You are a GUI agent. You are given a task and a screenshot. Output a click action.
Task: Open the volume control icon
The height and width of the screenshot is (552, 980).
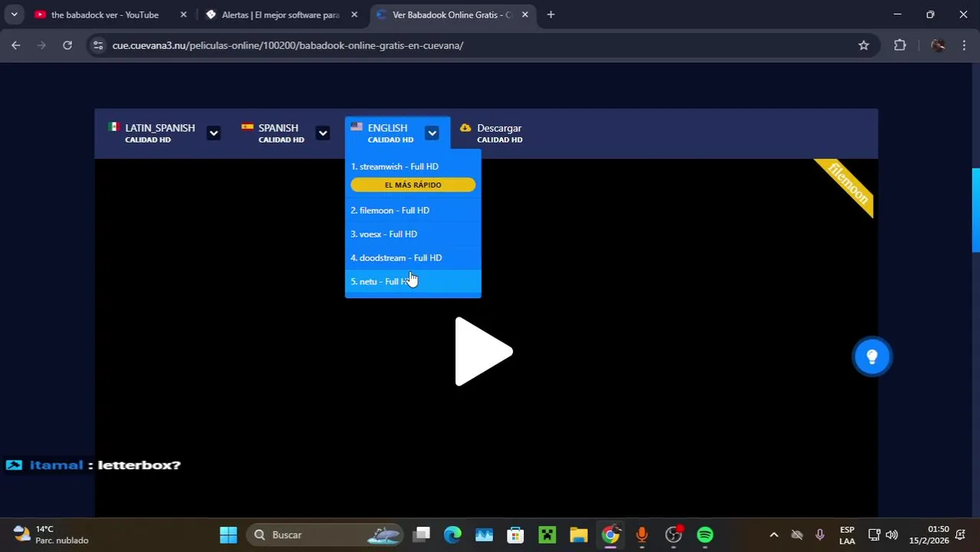891,534
